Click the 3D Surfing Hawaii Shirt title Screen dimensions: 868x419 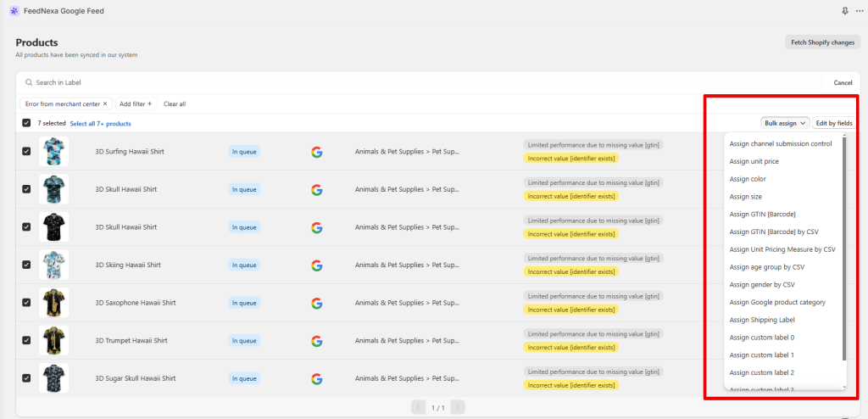[130, 151]
